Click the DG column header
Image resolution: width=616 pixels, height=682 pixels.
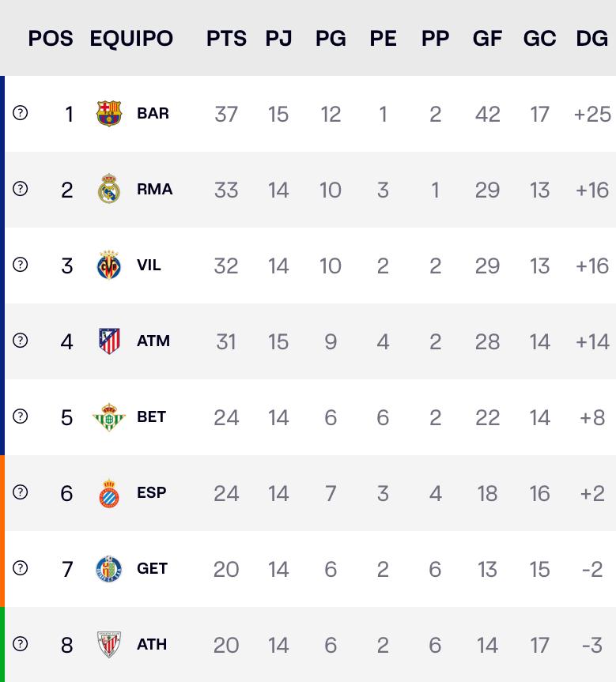point(591,39)
